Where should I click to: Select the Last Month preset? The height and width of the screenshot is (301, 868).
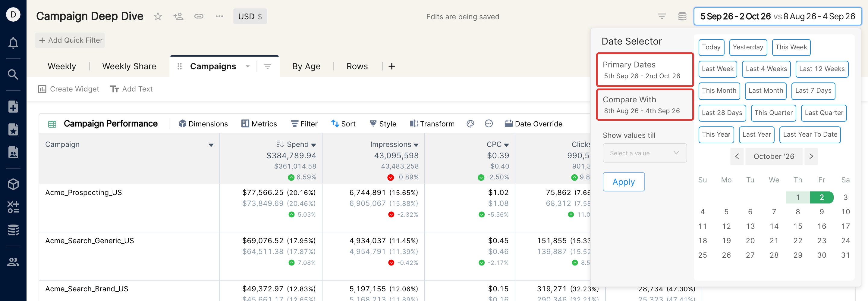click(x=766, y=91)
